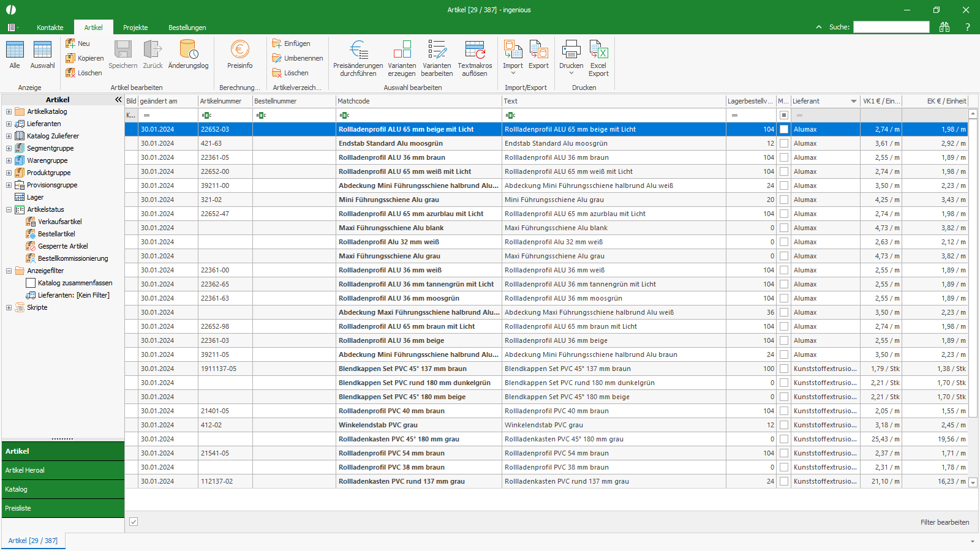The image size is (980, 551).
Task: Open the Änderungslog tool
Action: 188,50
